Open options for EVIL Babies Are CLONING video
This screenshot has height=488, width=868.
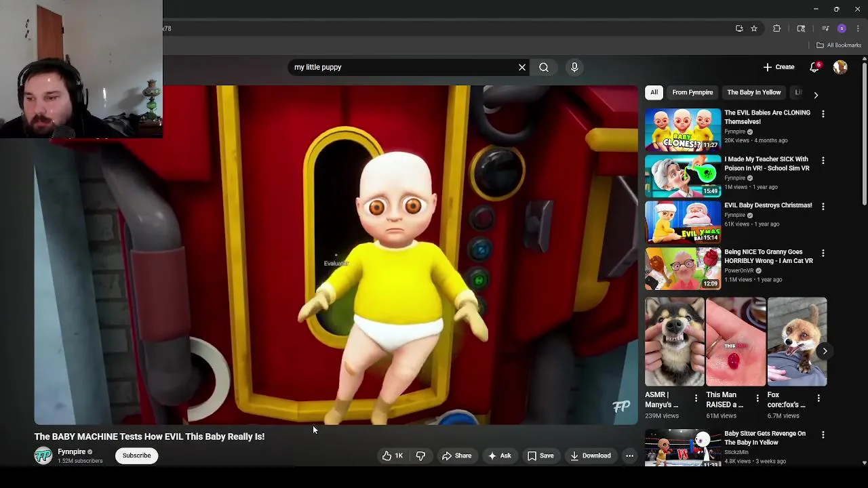click(823, 114)
